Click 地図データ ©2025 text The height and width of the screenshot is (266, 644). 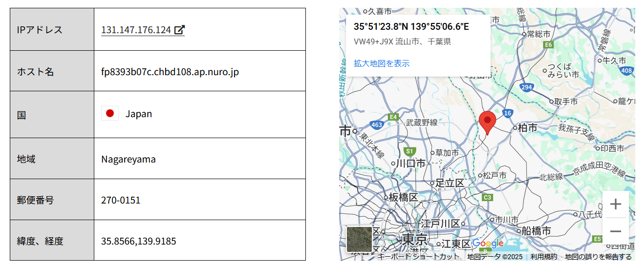point(494,257)
